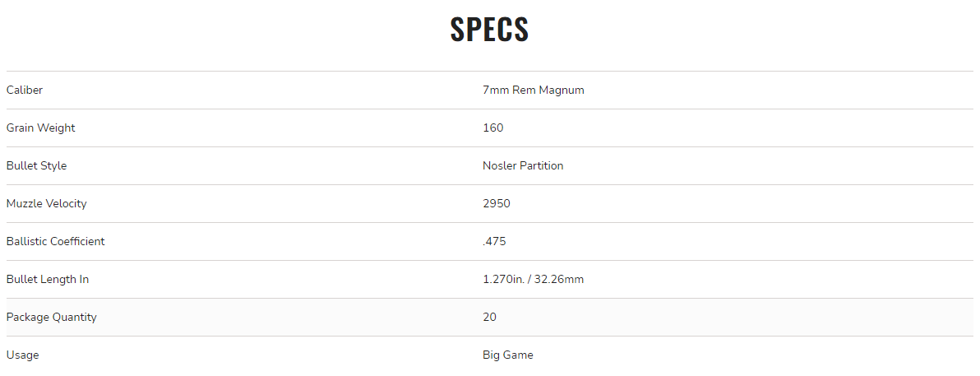
Task: Click the Bullet Style table row
Action: click(489, 166)
